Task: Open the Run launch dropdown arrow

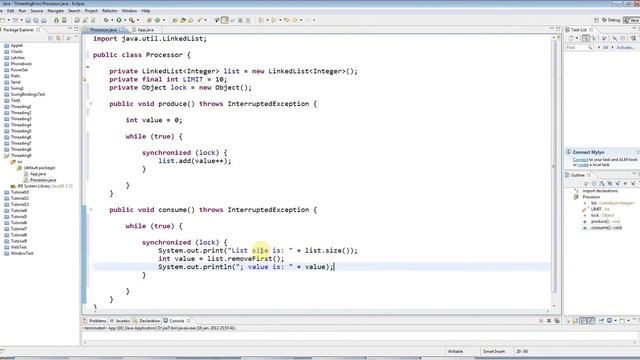Action: pos(125,20)
